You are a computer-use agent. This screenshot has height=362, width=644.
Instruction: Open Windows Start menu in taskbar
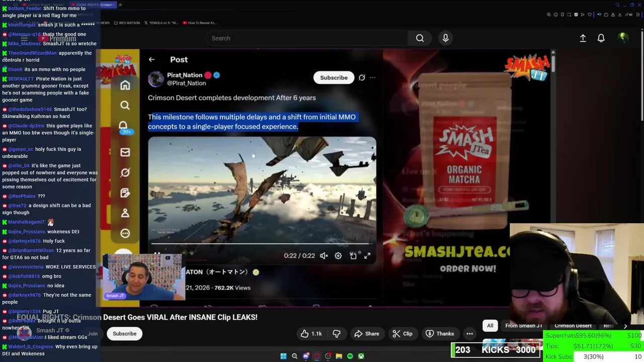pyautogui.click(x=283, y=356)
